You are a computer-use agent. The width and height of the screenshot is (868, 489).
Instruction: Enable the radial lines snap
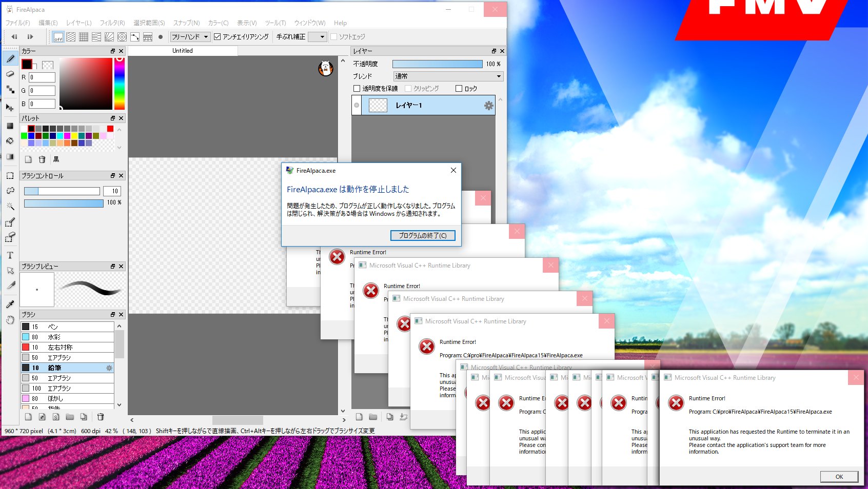(109, 37)
